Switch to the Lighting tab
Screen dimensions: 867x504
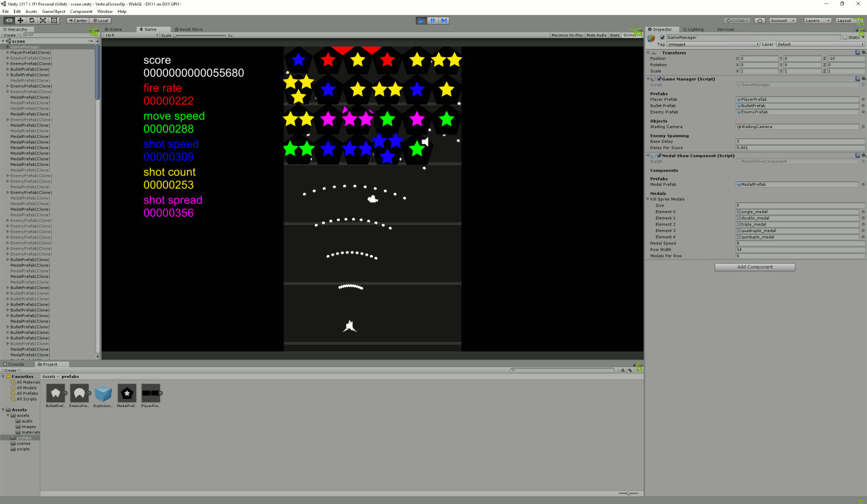pos(694,29)
